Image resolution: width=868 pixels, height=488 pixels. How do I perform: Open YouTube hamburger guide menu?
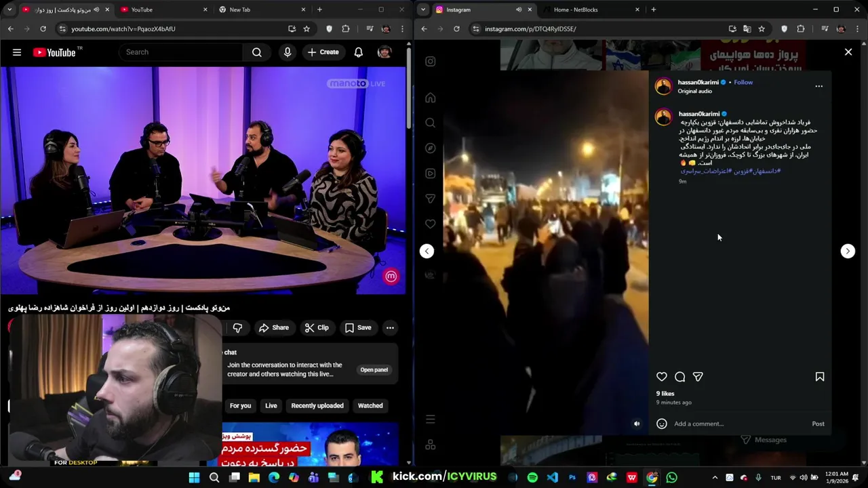(17, 52)
